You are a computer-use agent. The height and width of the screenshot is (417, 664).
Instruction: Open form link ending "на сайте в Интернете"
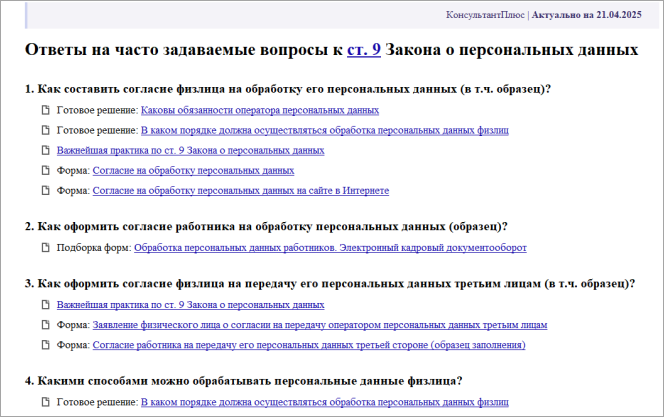pyautogui.click(x=241, y=191)
